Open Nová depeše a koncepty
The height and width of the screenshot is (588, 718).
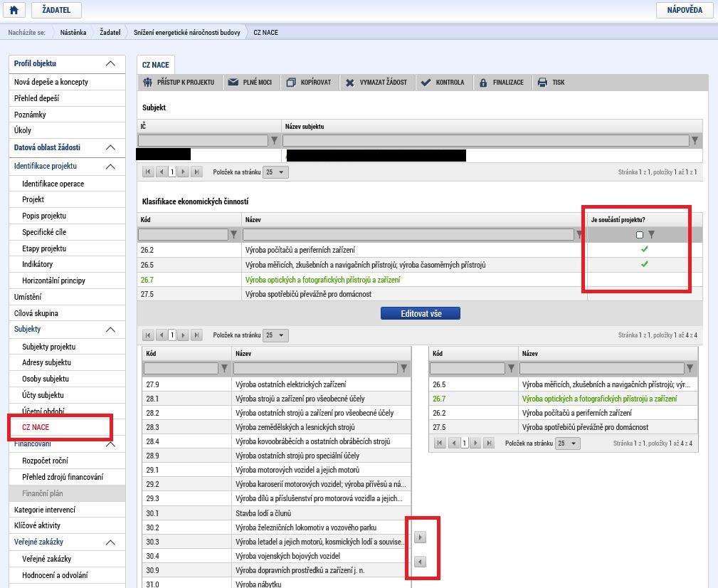coord(51,82)
